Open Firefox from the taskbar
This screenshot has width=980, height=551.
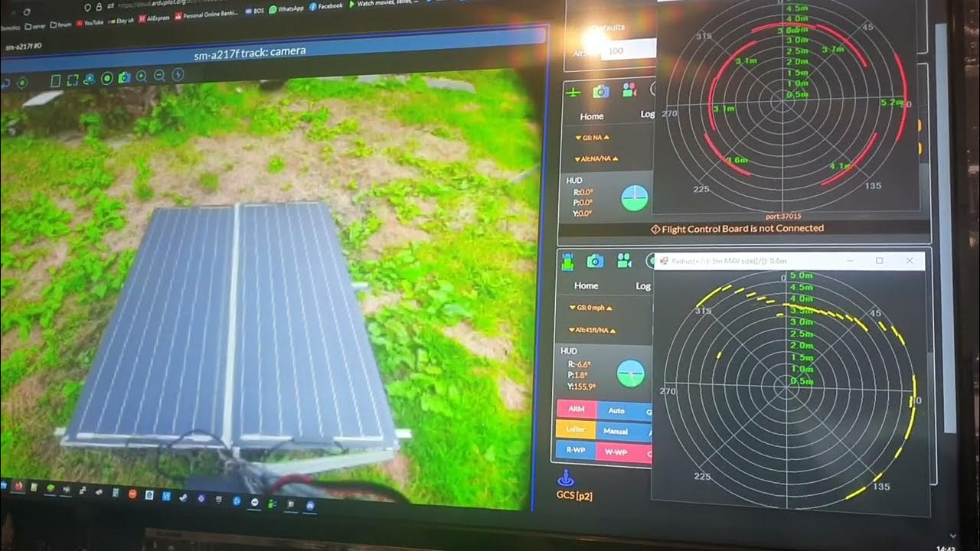point(18,486)
